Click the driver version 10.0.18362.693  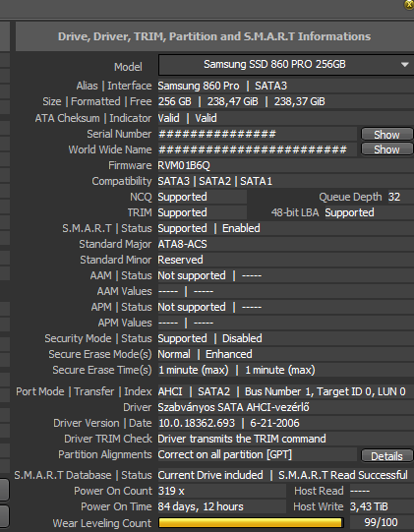(x=197, y=423)
